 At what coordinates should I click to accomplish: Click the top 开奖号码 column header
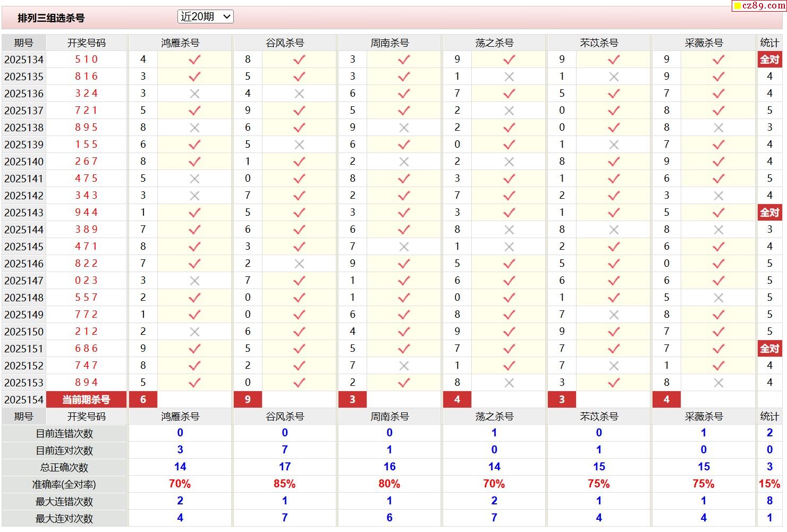coord(87,43)
